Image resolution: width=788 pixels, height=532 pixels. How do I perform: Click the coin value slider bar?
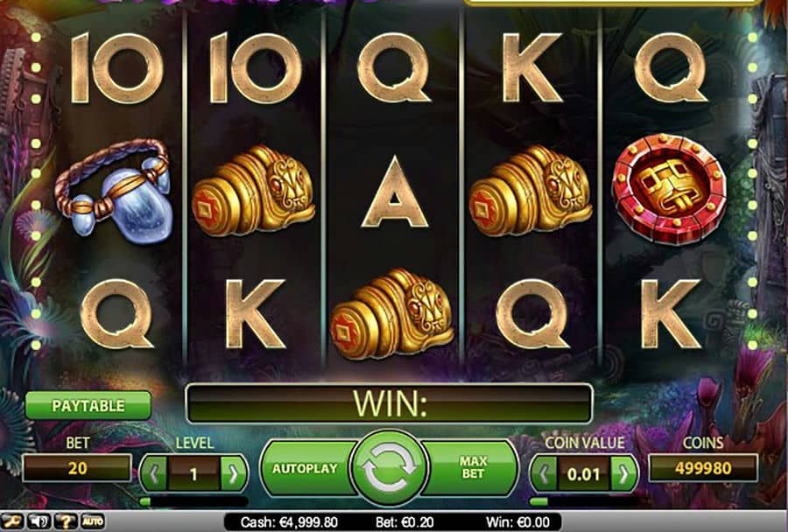pyautogui.click(x=584, y=501)
